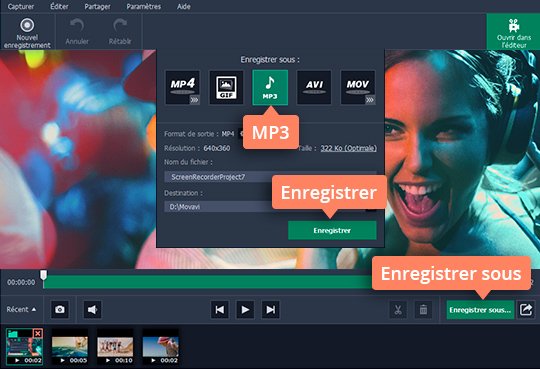Expand the MP4 format options arrows
Image resolution: width=540 pixels, height=369 pixels.
194,100
